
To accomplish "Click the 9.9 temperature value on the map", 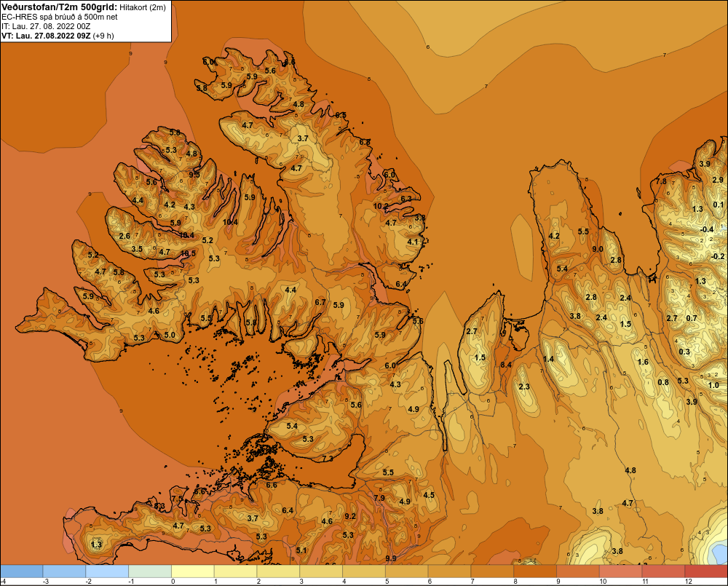I will [x=390, y=558].
